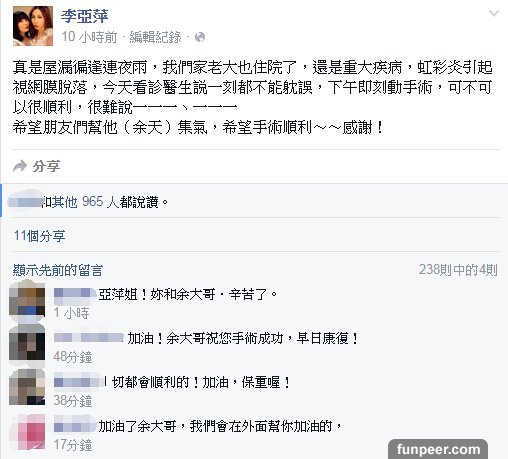Click the 48分鐘 comment timestamp
The image size is (508, 459).
[73, 357]
